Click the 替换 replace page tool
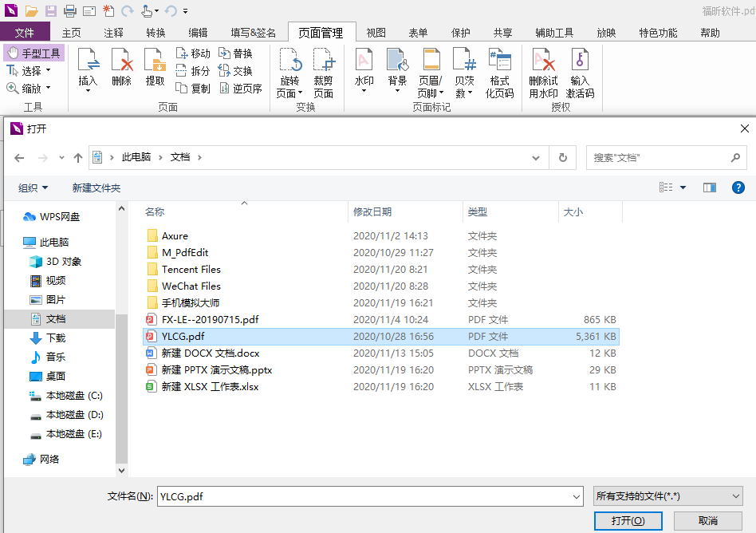The image size is (756, 533). [235, 53]
